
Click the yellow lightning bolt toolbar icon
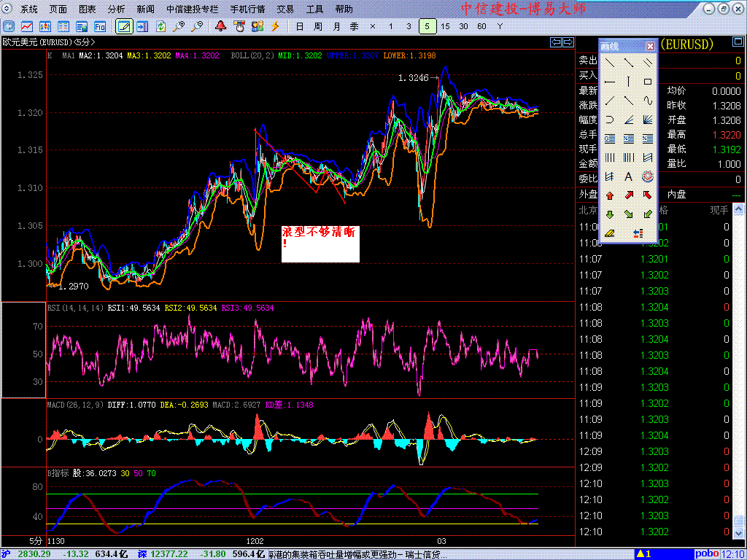point(275,26)
